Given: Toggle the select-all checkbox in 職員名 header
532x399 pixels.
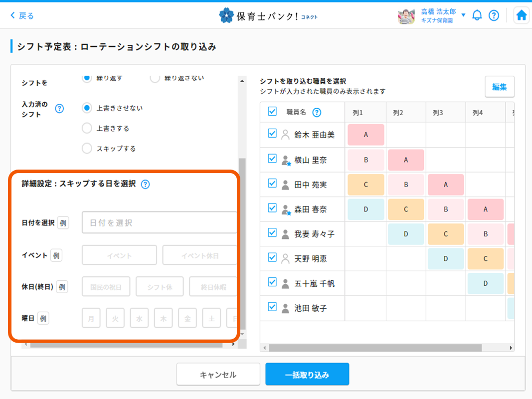Looking at the screenshot, I should coord(272,112).
